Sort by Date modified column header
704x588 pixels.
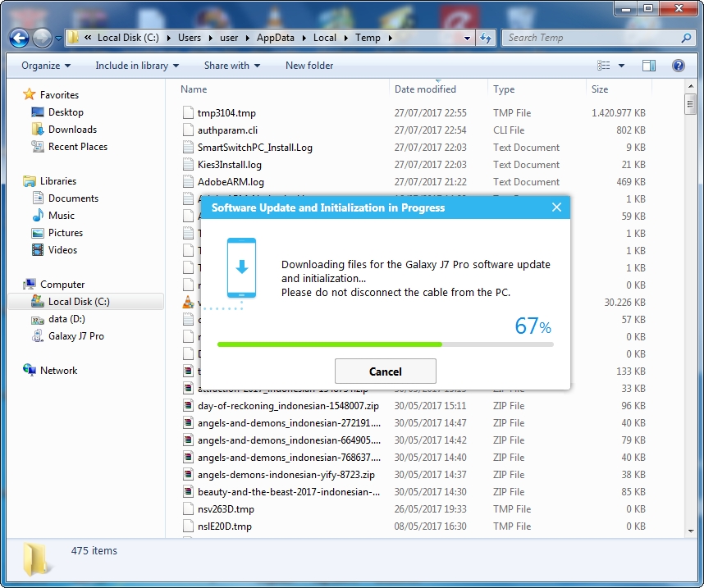425,89
